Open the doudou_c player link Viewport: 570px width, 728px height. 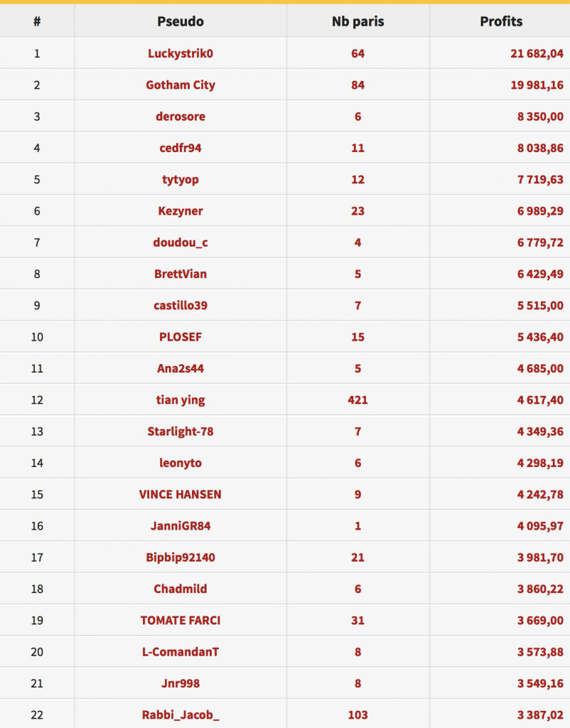[x=180, y=243]
